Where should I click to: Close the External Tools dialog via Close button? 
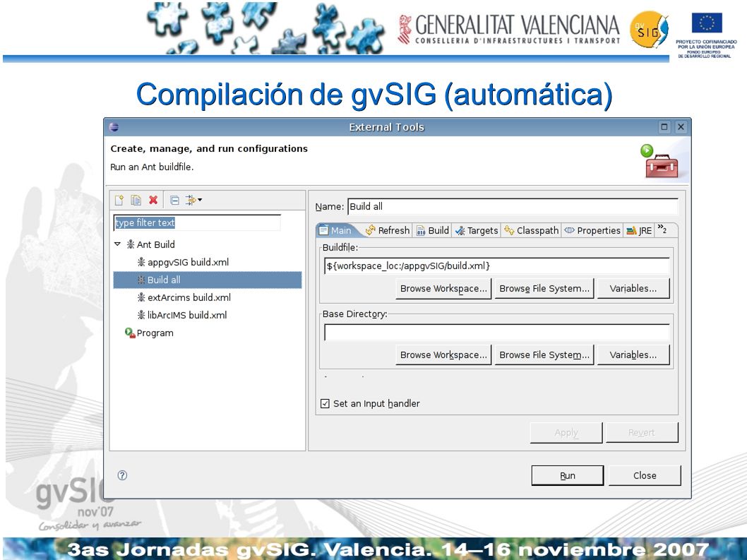point(645,475)
